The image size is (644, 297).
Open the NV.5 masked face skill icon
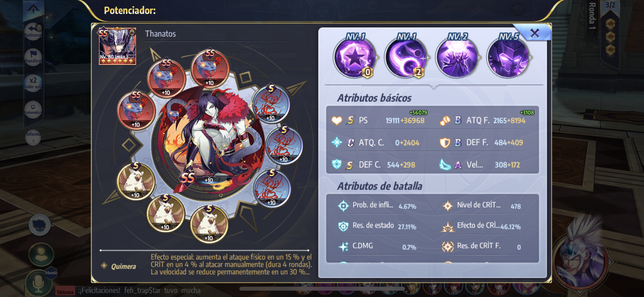tap(508, 57)
